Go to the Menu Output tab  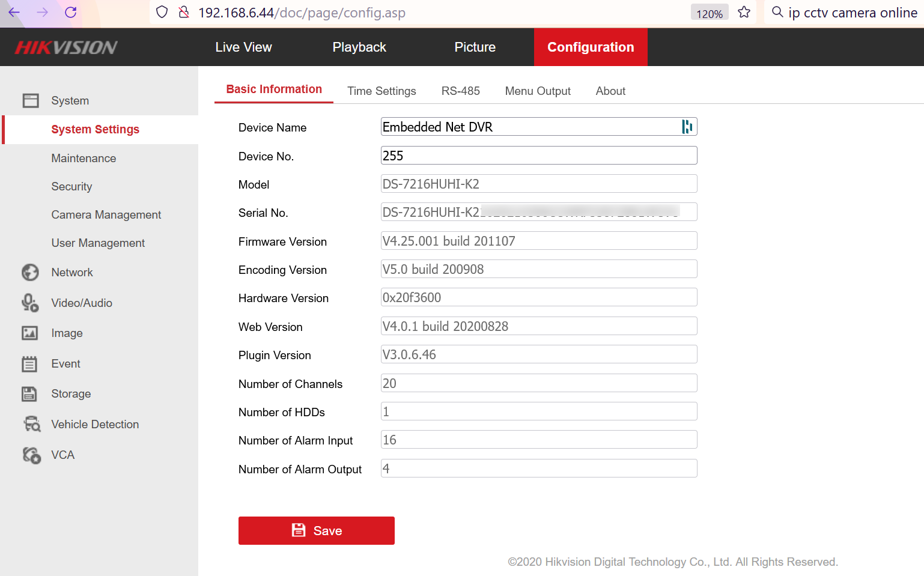click(x=538, y=91)
